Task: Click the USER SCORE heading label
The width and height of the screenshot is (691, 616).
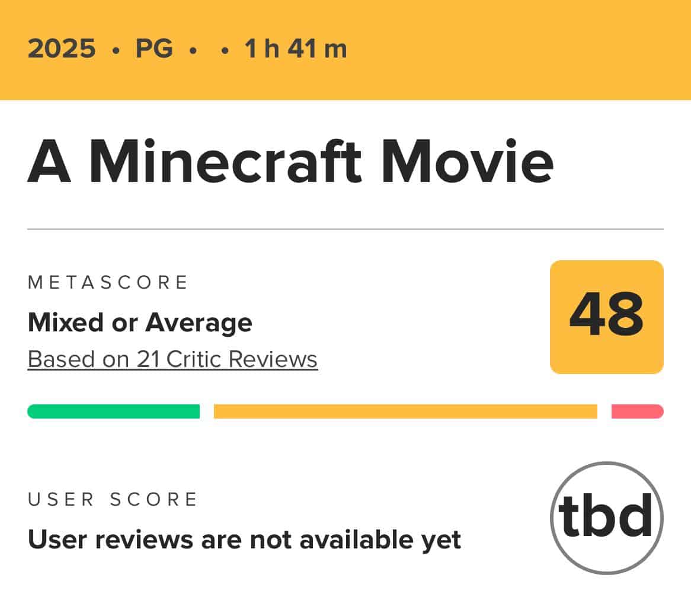Action: (x=113, y=500)
